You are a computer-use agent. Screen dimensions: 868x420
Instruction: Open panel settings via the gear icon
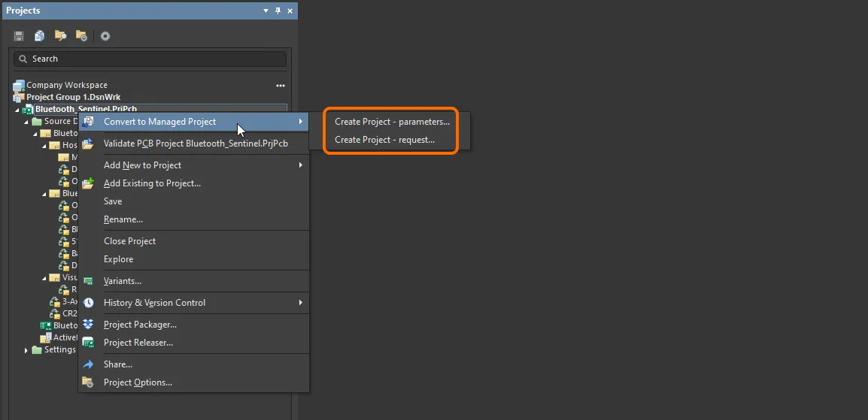pos(105,36)
